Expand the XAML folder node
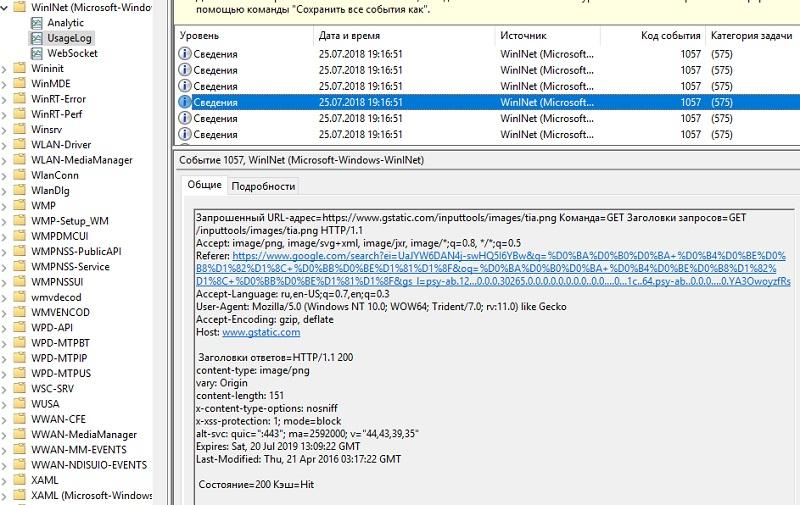800x505 pixels. (4, 481)
